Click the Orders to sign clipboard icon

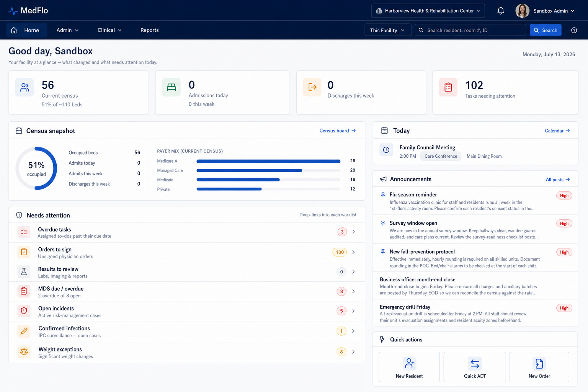tap(24, 252)
